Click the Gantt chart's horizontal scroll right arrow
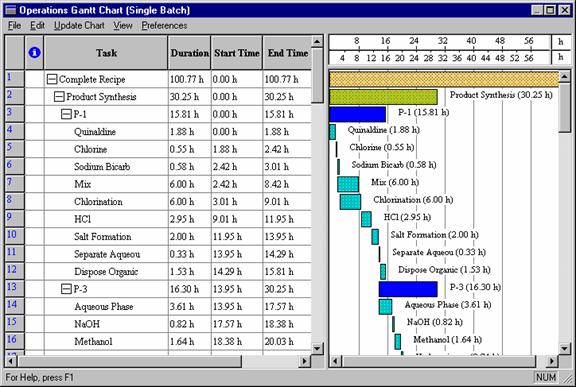The width and height of the screenshot is (576, 387). pyautogui.click(x=552, y=361)
